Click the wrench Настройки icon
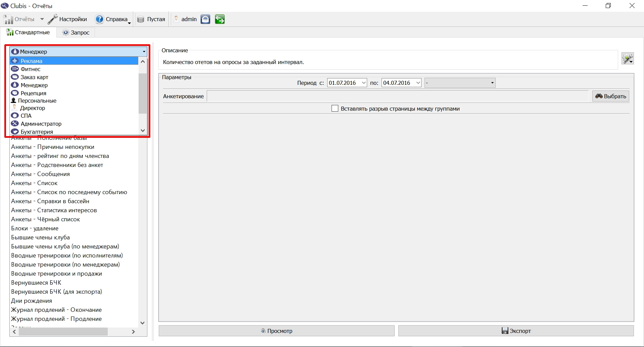 pos(52,19)
